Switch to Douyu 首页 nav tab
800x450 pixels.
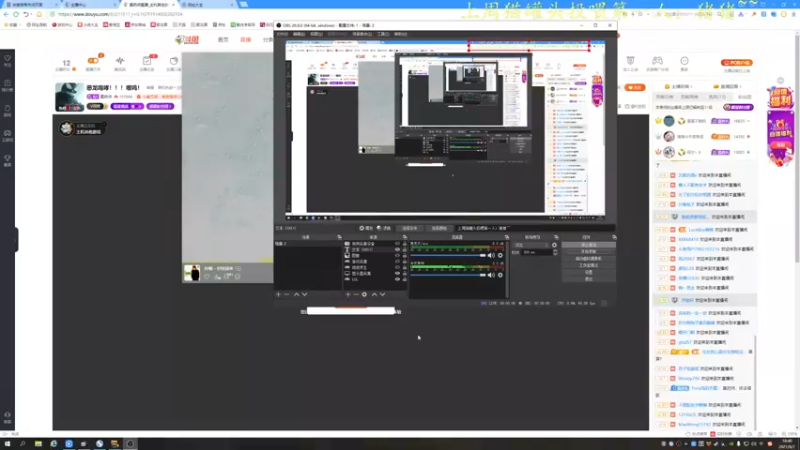pyautogui.click(x=223, y=39)
